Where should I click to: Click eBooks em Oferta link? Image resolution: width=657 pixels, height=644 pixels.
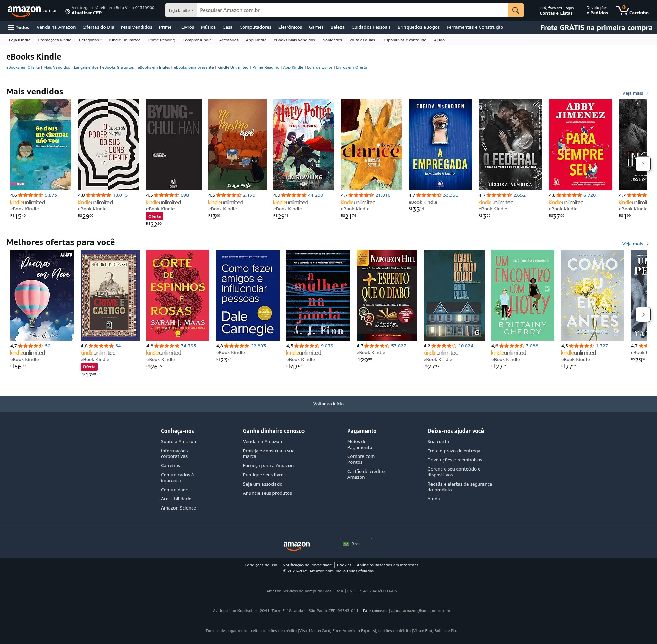pyautogui.click(x=23, y=67)
